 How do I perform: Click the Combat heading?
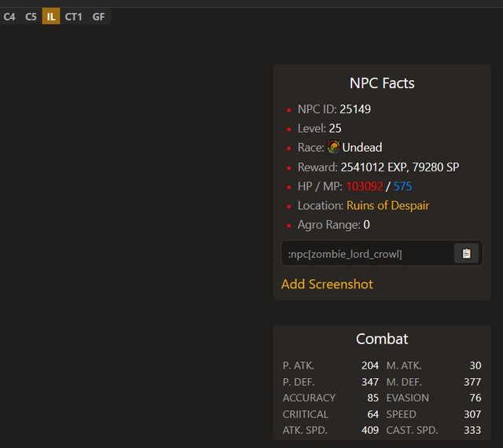382,340
